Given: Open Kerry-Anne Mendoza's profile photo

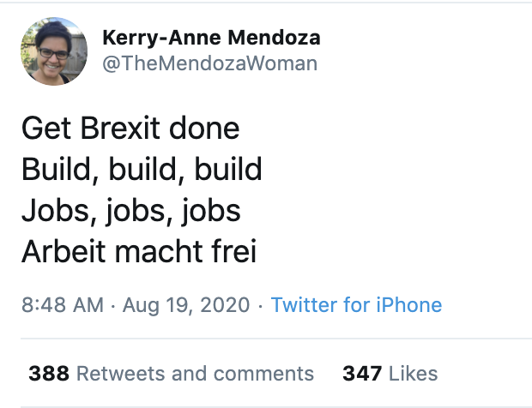Looking at the screenshot, I should click(54, 51).
